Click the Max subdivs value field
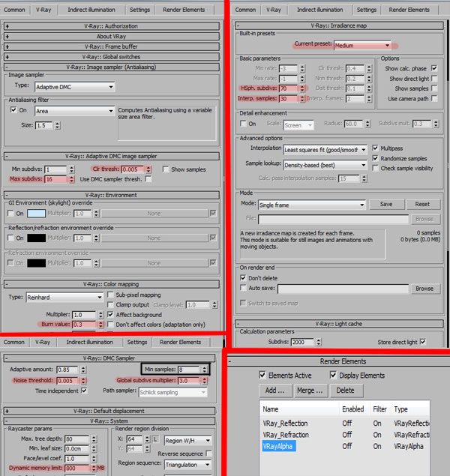 pos(55,179)
